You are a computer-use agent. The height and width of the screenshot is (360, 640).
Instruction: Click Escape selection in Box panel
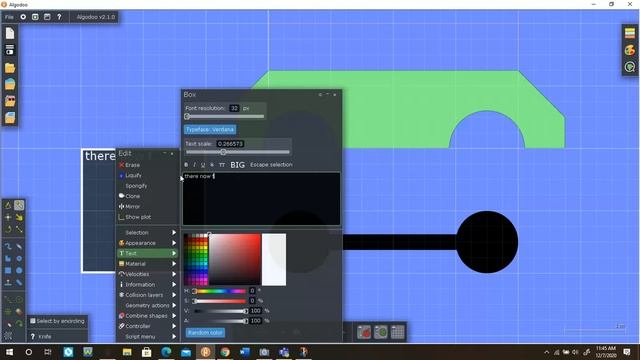pyautogui.click(x=271, y=164)
